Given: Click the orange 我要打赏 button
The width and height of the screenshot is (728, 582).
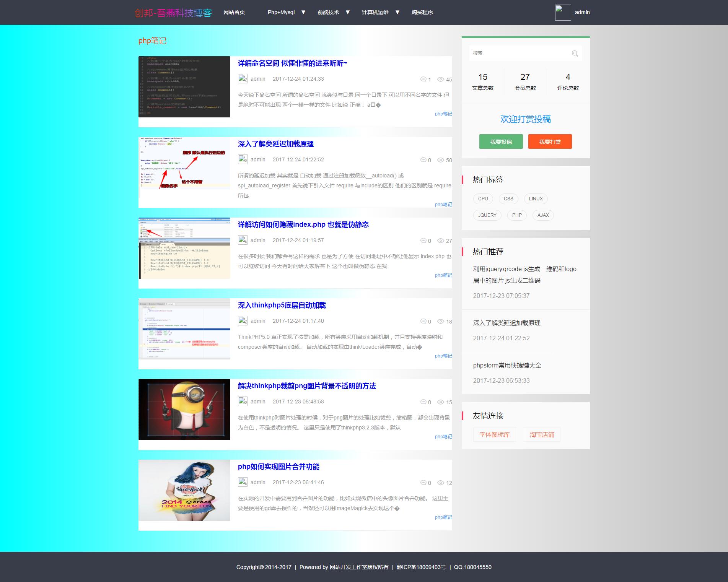Looking at the screenshot, I should [550, 141].
